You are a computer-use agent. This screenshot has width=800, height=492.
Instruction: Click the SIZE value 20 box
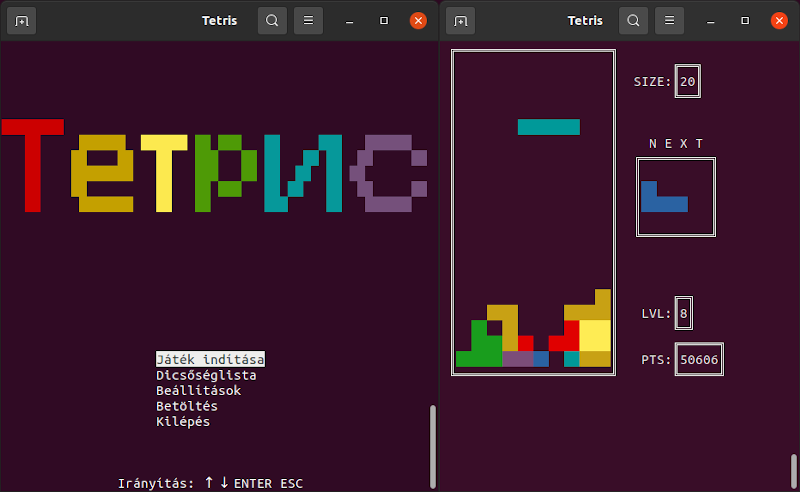coord(688,81)
